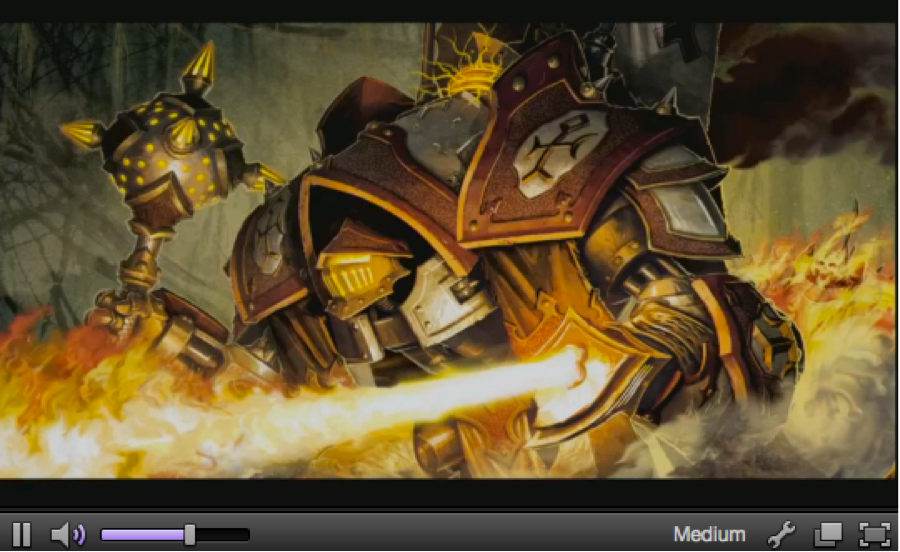Mute the audio with the speaker icon
The image size is (900, 552).
pos(67,535)
